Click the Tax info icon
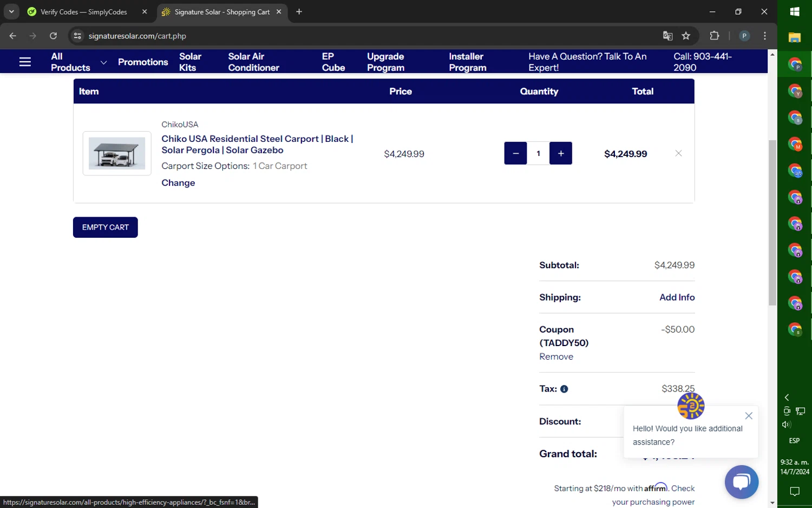The width and height of the screenshot is (812, 508). 564,389
